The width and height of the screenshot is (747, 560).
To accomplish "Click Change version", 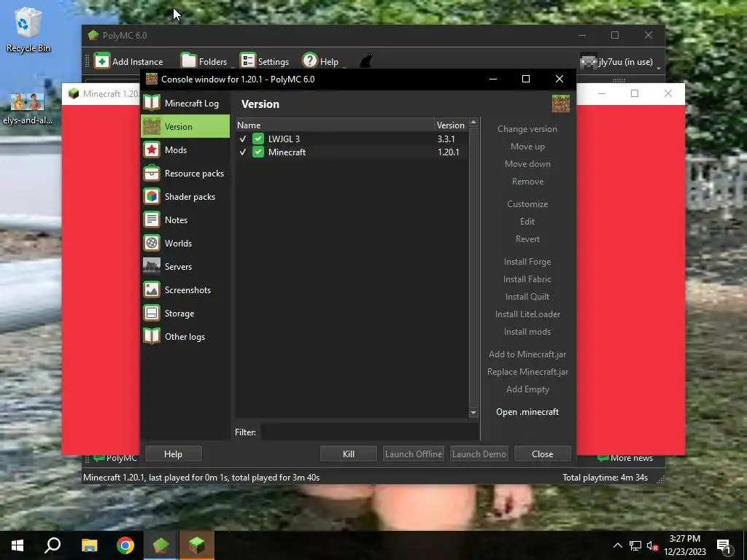I will click(x=527, y=129).
